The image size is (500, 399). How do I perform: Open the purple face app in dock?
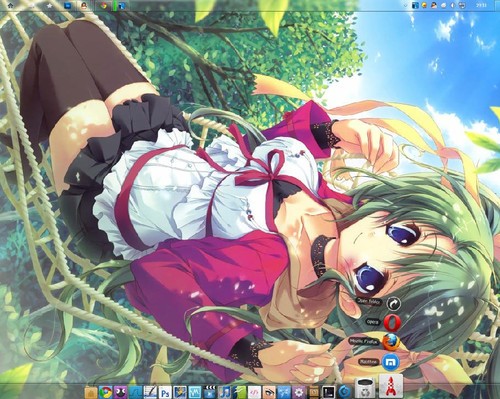pos(120,392)
